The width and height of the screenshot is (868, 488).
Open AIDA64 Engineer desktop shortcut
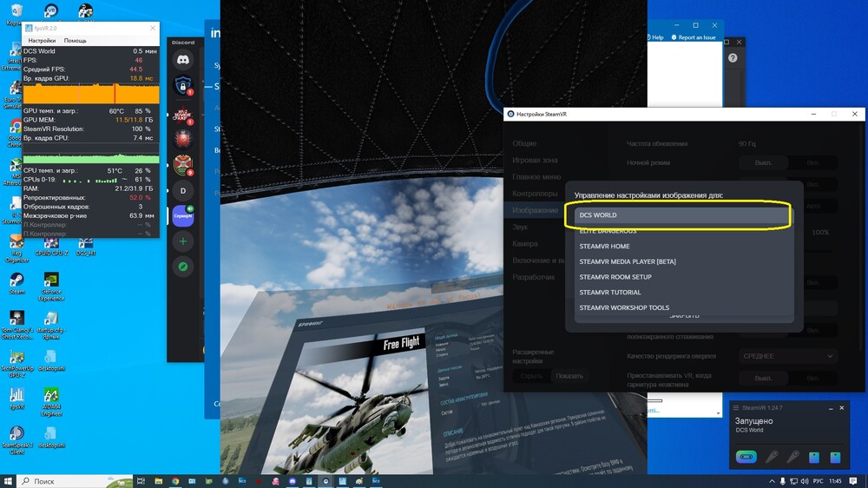point(51,402)
